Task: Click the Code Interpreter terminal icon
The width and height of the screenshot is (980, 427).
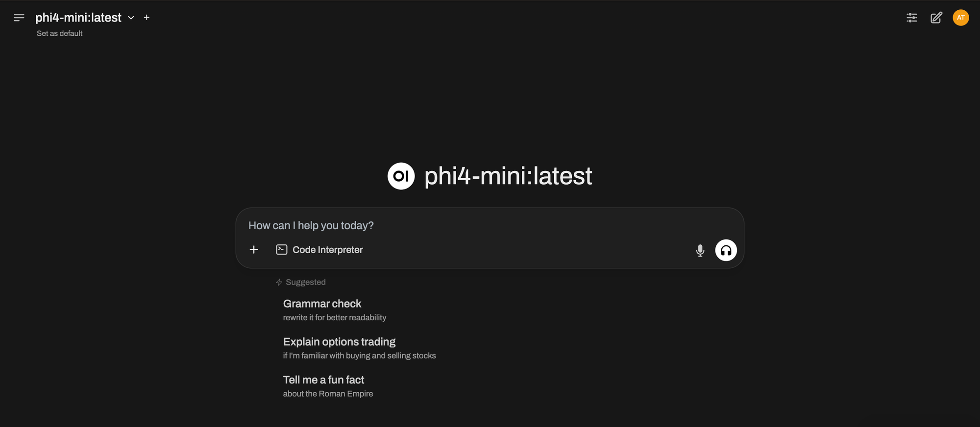Action: tap(282, 250)
